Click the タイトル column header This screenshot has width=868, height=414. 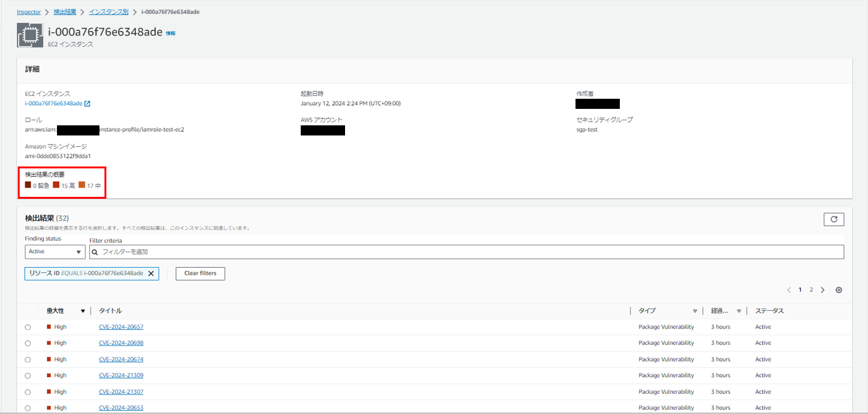click(110, 311)
